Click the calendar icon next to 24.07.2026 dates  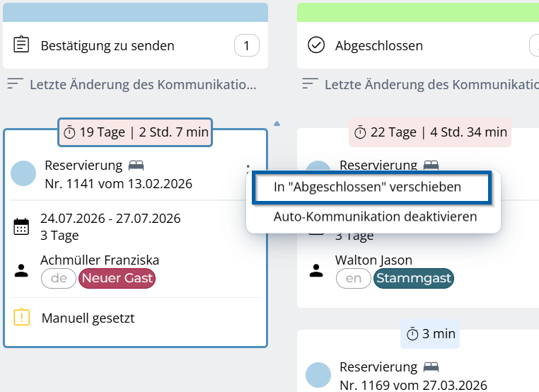pos(22,226)
